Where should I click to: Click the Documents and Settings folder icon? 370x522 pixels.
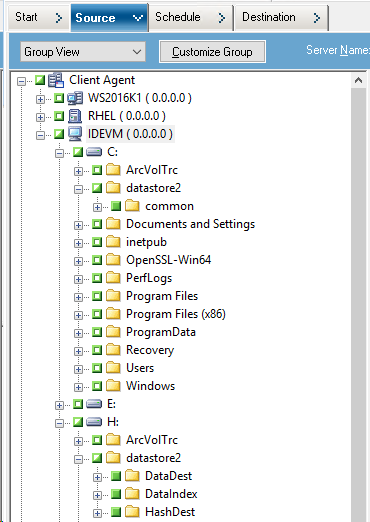click(113, 224)
